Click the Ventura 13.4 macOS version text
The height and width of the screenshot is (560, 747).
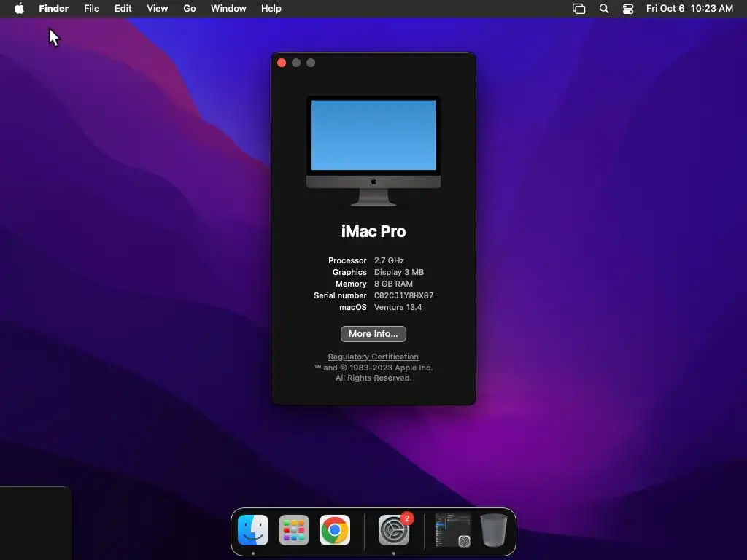398,307
